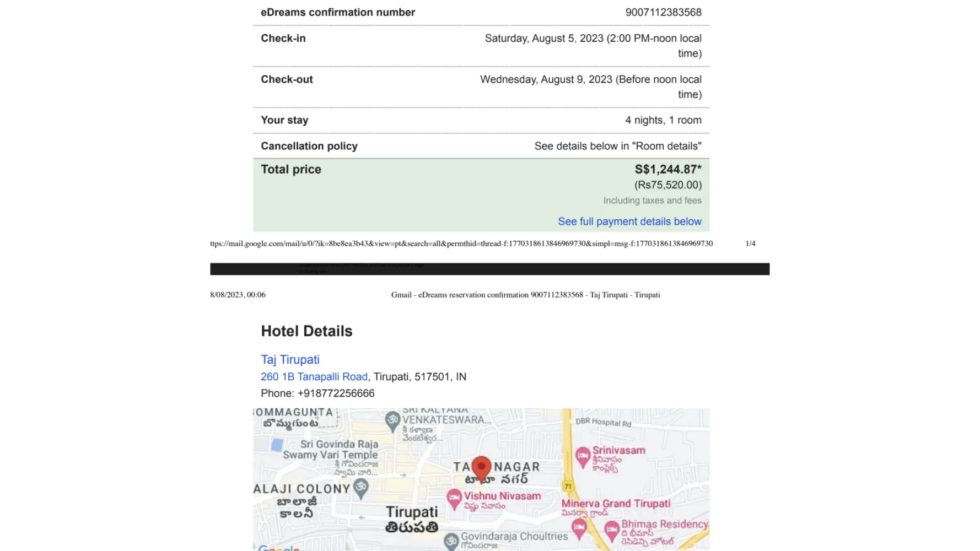Viewport: 980px width, 551px height.
Task: Open the 260 1B Tanapalli Road address link
Action: tap(314, 377)
